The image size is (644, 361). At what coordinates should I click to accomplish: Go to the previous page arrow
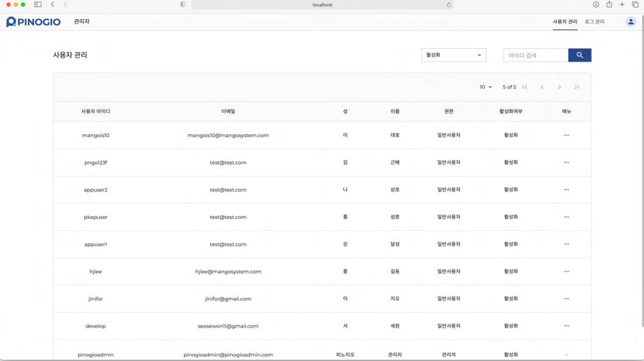point(542,87)
